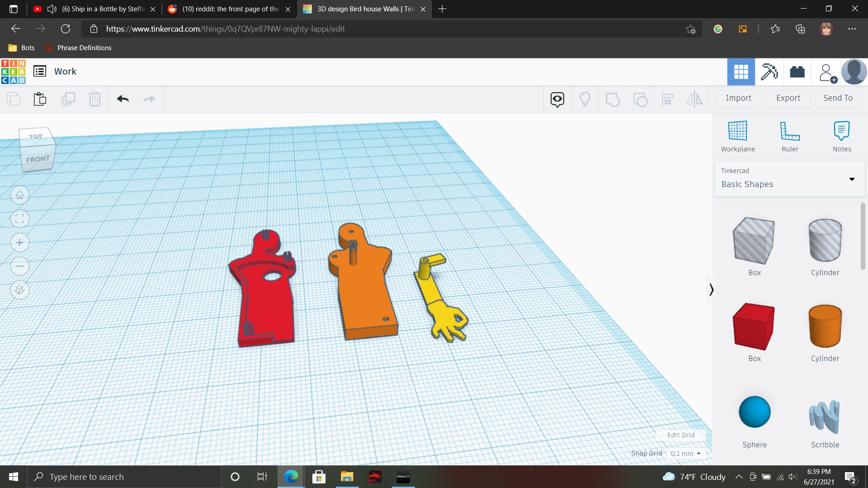Open the Snap Grid value dropdown
The width and height of the screenshot is (868, 488).
click(x=685, y=453)
